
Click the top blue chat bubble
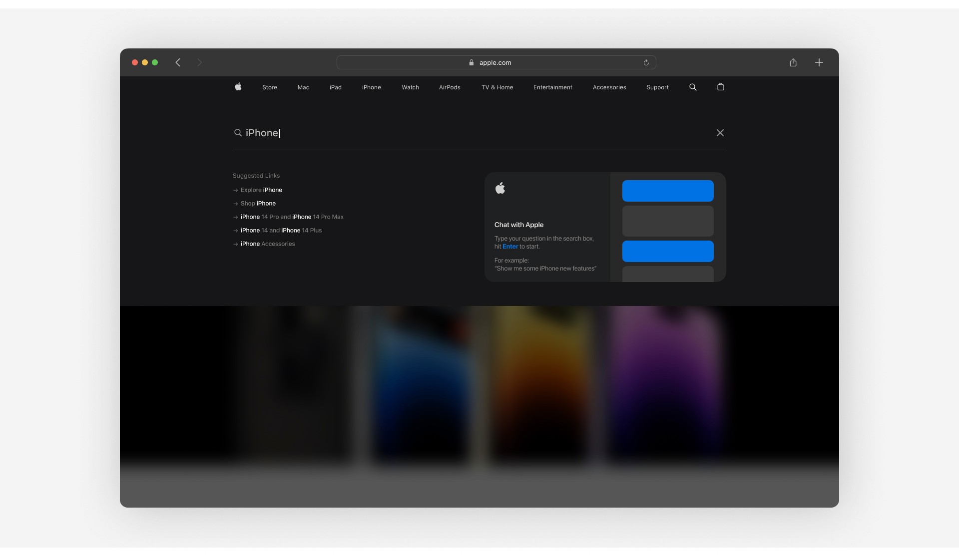point(668,191)
